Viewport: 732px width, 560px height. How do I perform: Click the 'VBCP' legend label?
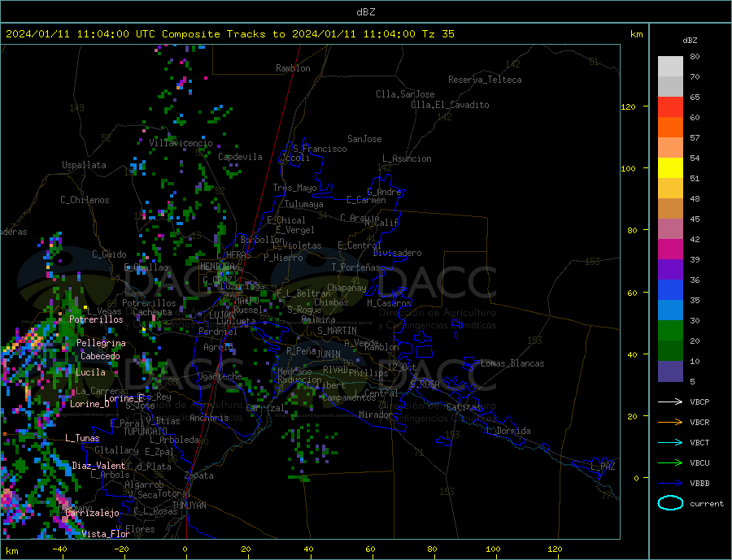point(699,402)
